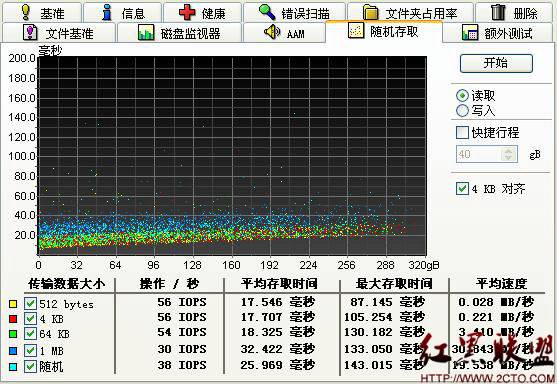Image resolution: width=557 pixels, height=384 pixels.
Task: Select the 写入 radio option
Action: pos(462,110)
